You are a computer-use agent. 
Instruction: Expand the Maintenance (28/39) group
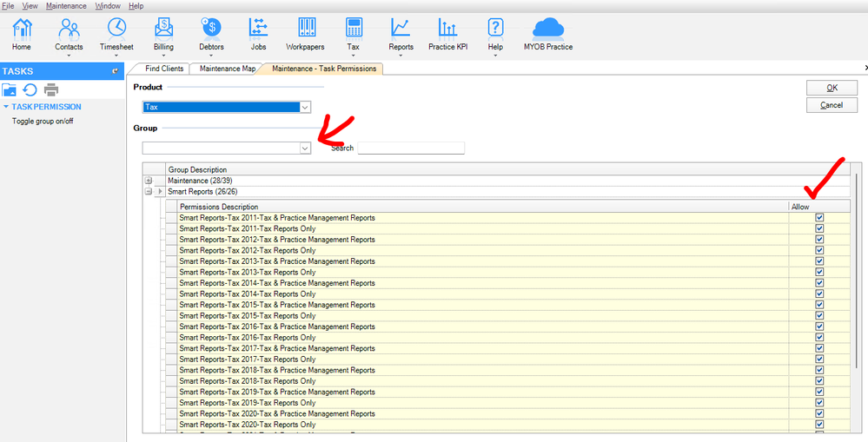pos(149,181)
